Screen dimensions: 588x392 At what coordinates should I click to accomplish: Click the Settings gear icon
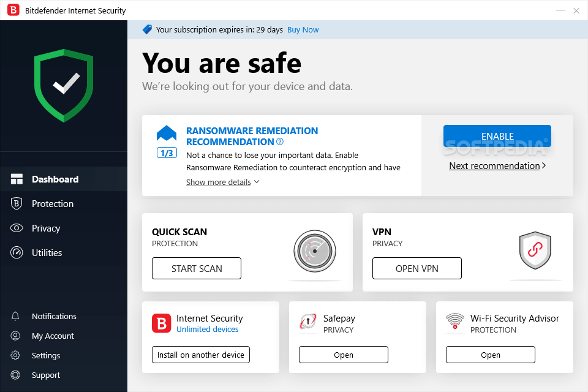(15, 355)
